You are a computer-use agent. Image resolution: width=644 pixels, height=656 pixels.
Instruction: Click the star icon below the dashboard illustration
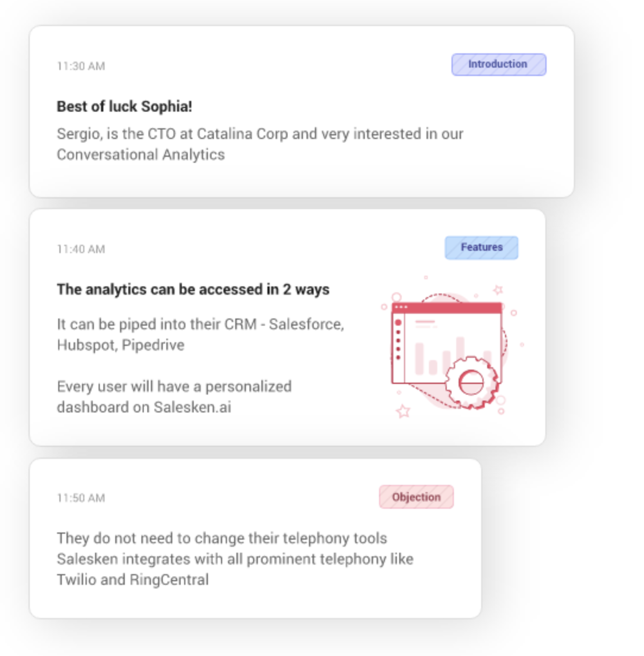pyautogui.click(x=403, y=411)
